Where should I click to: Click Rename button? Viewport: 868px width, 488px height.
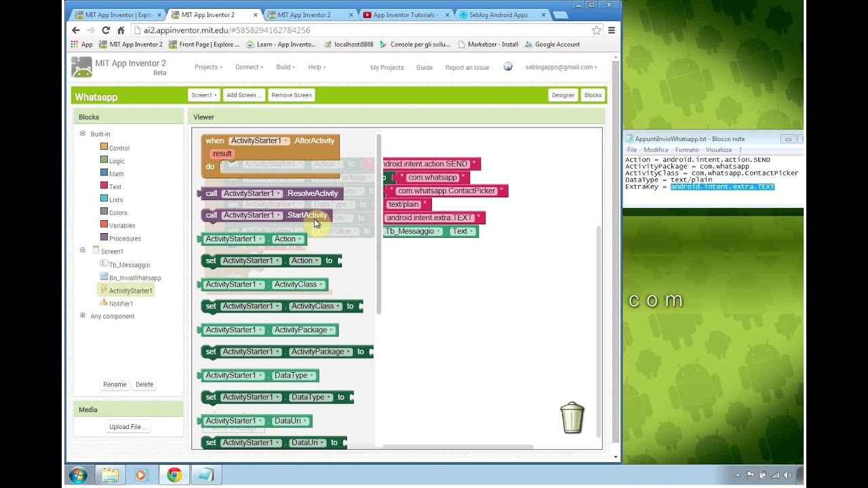pyautogui.click(x=115, y=384)
